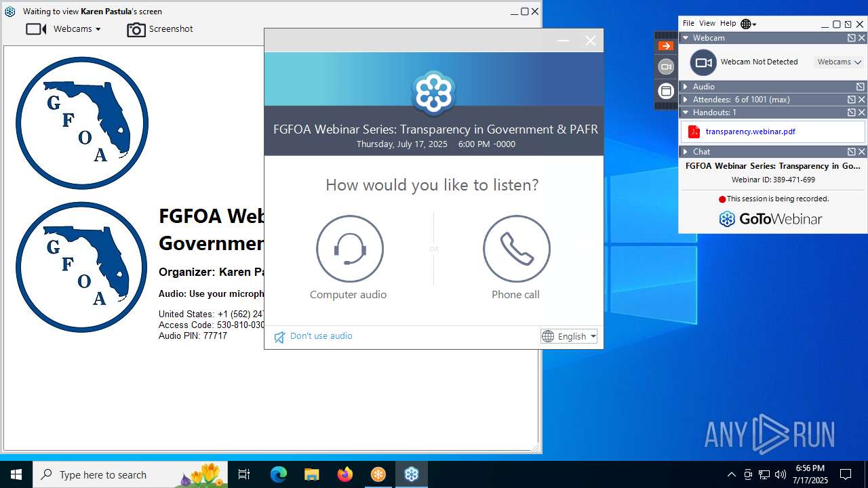The height and width of the screenshot is (488, 868).
Task: Open the Webcams dropdown in Webcam pane
Action: click(839, 62)
